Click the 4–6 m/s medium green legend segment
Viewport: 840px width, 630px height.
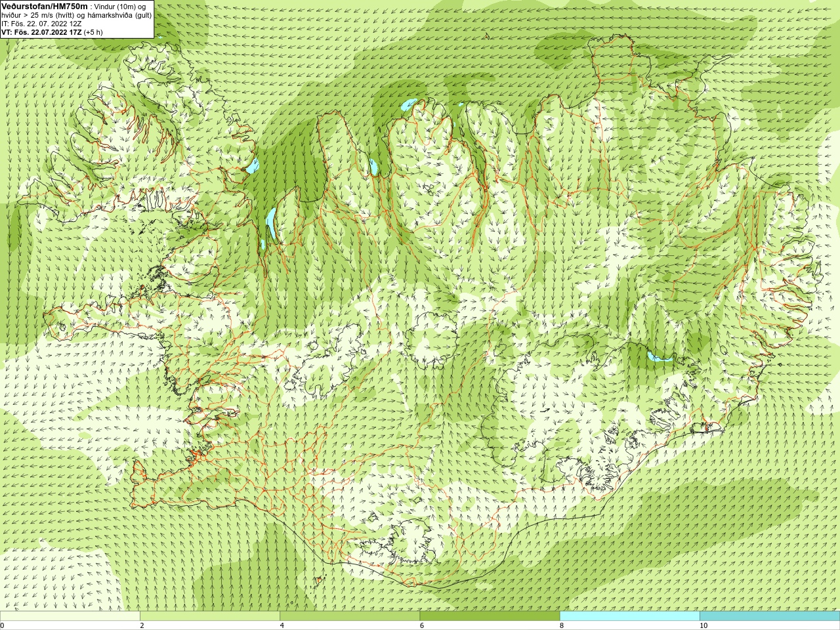[x=350, y=616]
